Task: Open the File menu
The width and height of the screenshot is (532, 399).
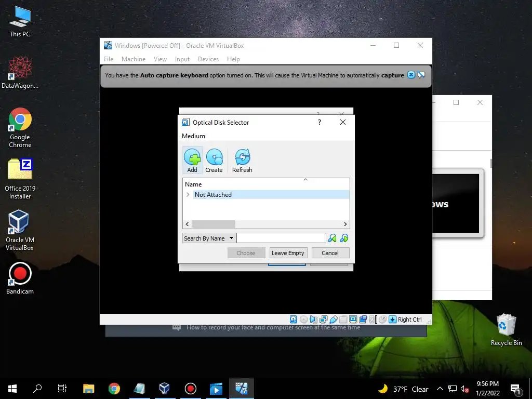Action: pyautogui.click(x=109, y=59)
